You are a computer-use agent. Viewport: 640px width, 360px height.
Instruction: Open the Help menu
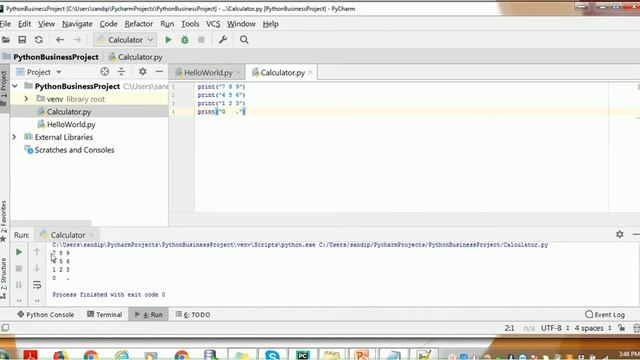tap(270, 24)
